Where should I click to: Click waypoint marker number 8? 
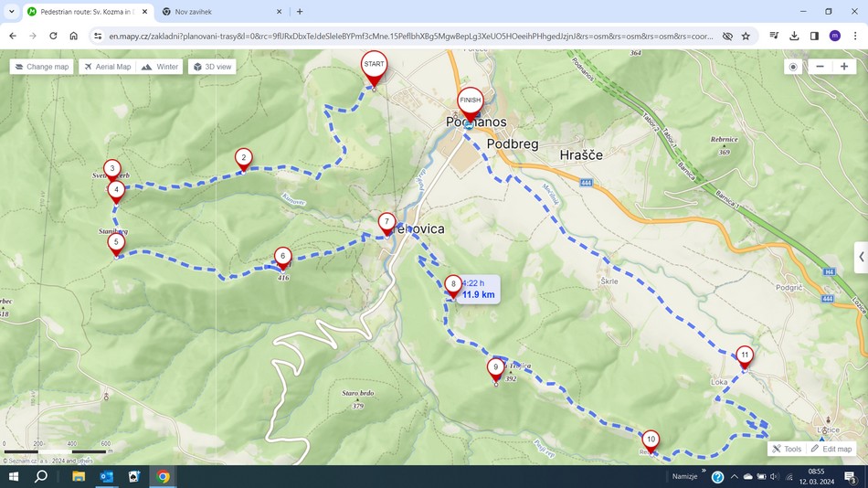tap(453, 285)
